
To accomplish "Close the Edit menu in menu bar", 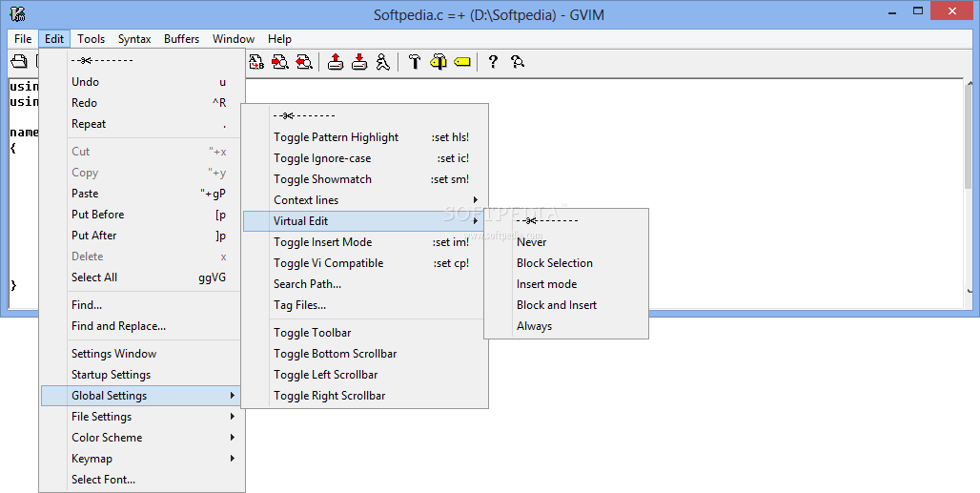I will coord(54,39).
